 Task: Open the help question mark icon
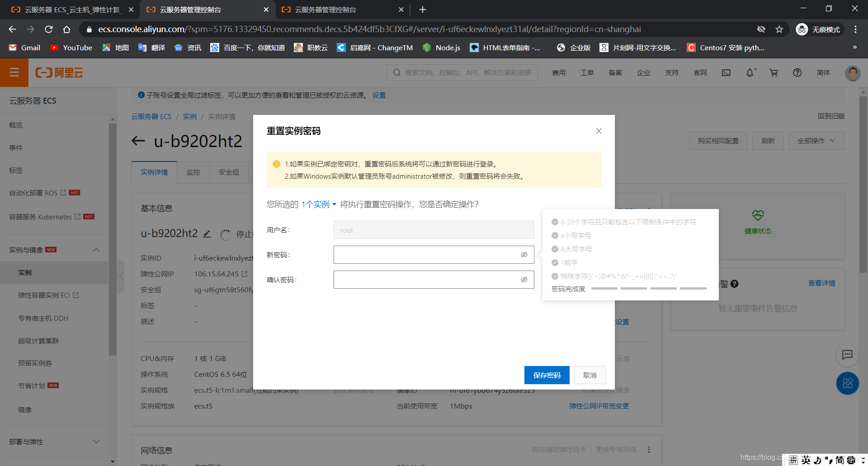(797, 72)
